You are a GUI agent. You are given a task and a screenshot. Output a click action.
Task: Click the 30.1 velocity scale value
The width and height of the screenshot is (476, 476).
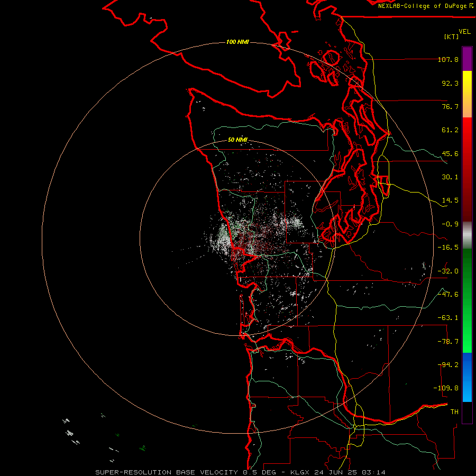(x=450, y=177)
